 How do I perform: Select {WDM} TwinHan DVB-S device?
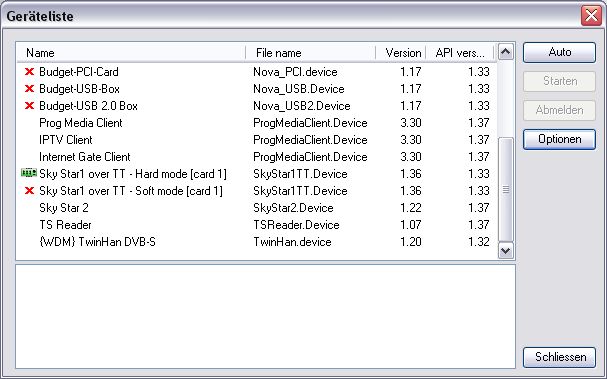click(x=257, y=242)
